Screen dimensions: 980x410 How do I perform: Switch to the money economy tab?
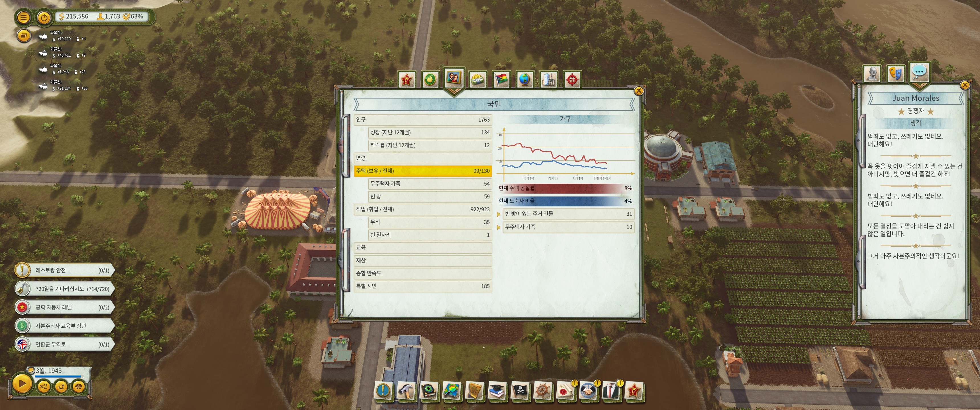tap(477, 79)
